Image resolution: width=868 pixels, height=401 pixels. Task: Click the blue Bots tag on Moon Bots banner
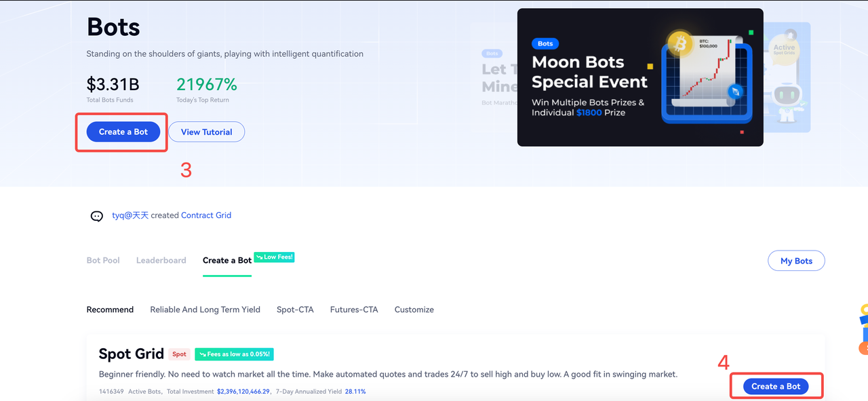click(x=545, y=43)
